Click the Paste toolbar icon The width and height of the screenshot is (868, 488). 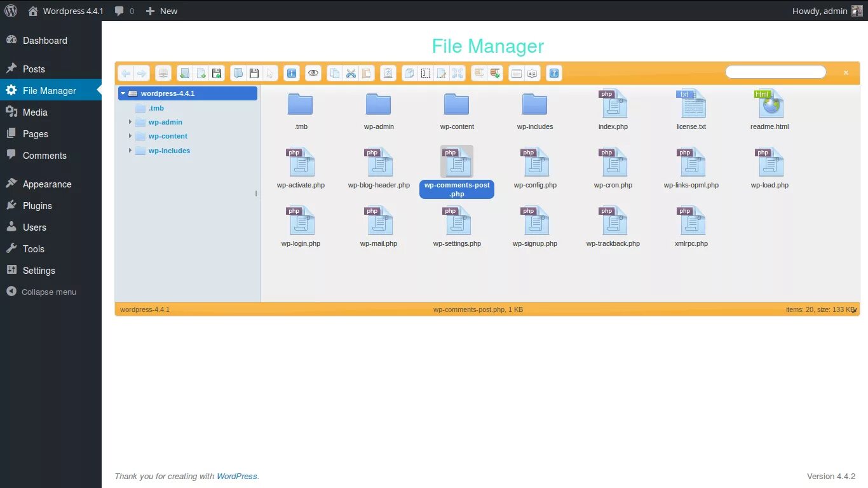pyautogui.click(x=367, y=73)
